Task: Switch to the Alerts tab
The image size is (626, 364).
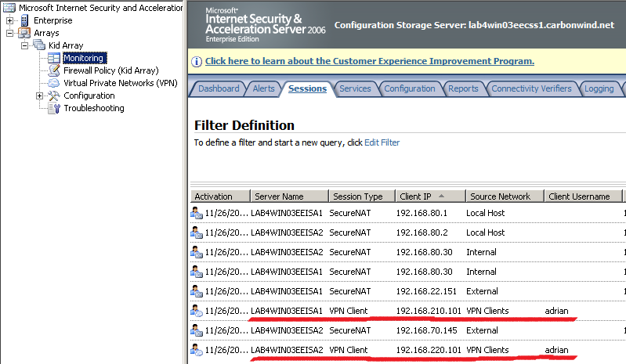Action: pos(263,88)
